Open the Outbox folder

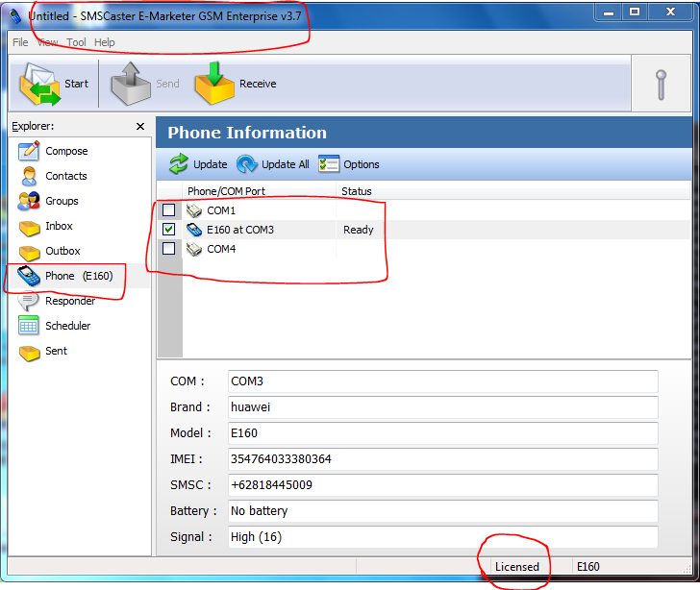tap(49, 251)
